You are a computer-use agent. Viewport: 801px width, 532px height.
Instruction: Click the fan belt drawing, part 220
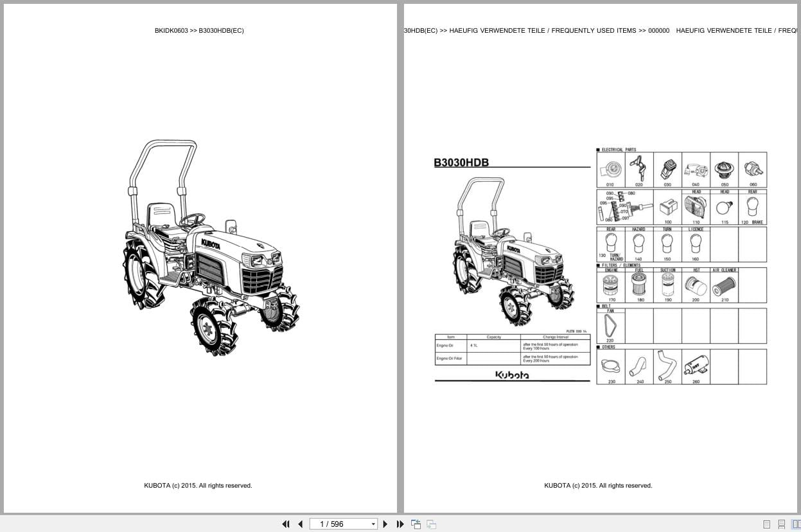pyautogui.click(x=610, y=326)
